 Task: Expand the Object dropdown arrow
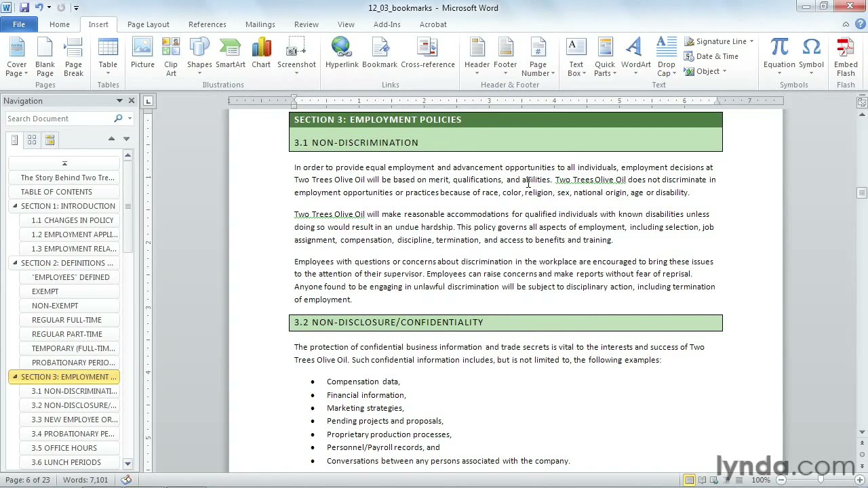click(x=724, y=71)
